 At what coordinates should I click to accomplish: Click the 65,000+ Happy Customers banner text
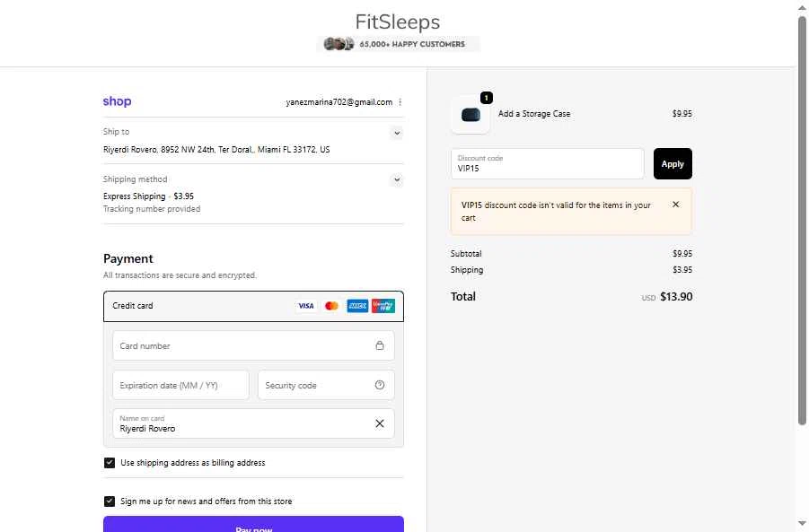[412, 44]
